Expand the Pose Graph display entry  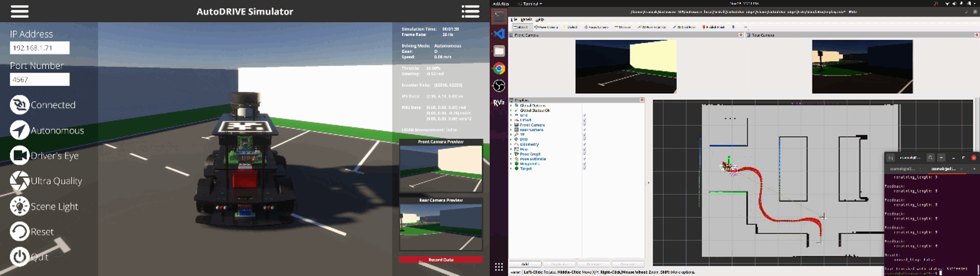[x=511, y=154]
